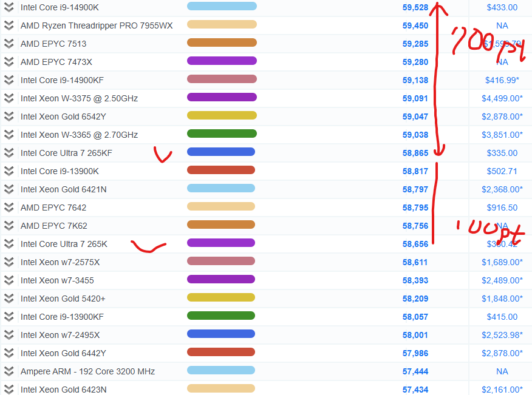Click the $433.00 price for i9-14900K
The image size is (532, 395).
coord(502,7)
